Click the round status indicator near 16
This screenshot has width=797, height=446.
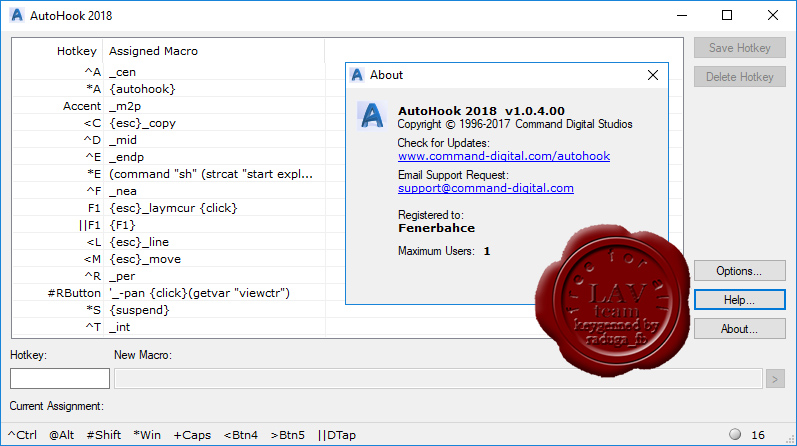[735, 434]
